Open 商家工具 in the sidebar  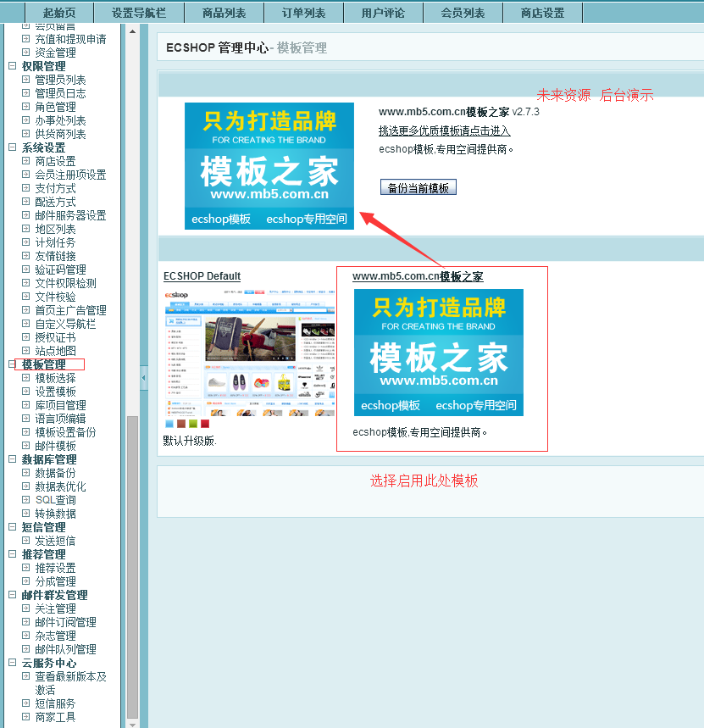click(x=55, y=717)
